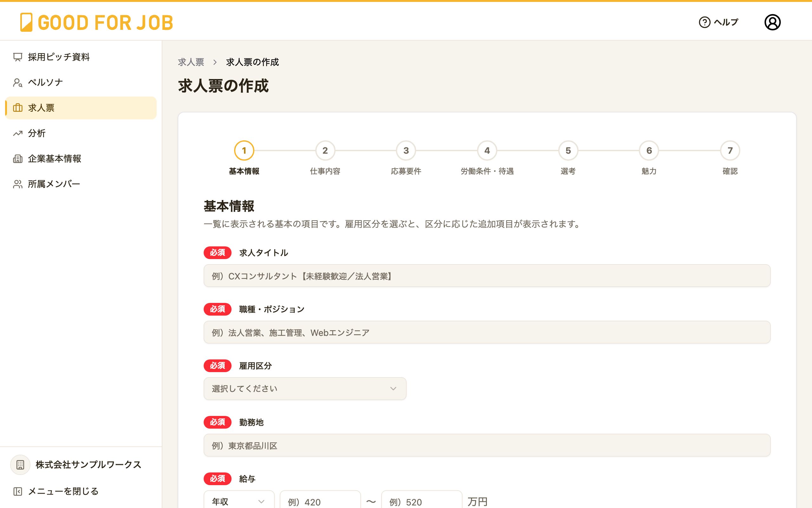Click the ペルソナ person search icon
The width and height of the screenshot is (812, 508).
[18, 83]
